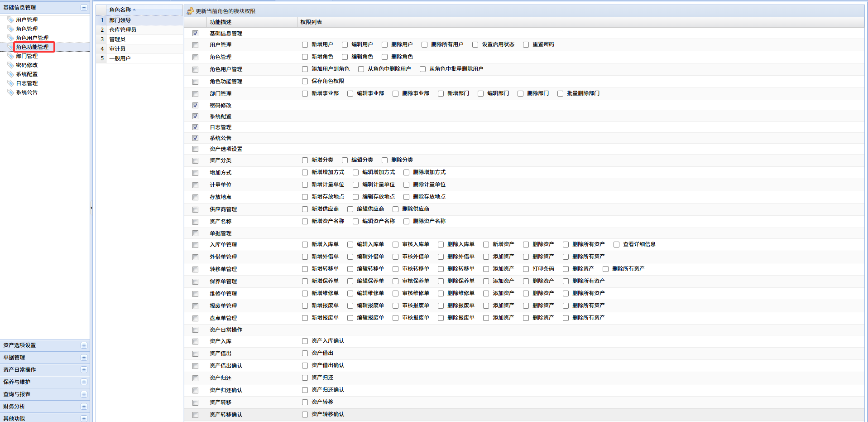
Task: Expand the 资产日常操作 accordion panel
Action: coord(84,370)
